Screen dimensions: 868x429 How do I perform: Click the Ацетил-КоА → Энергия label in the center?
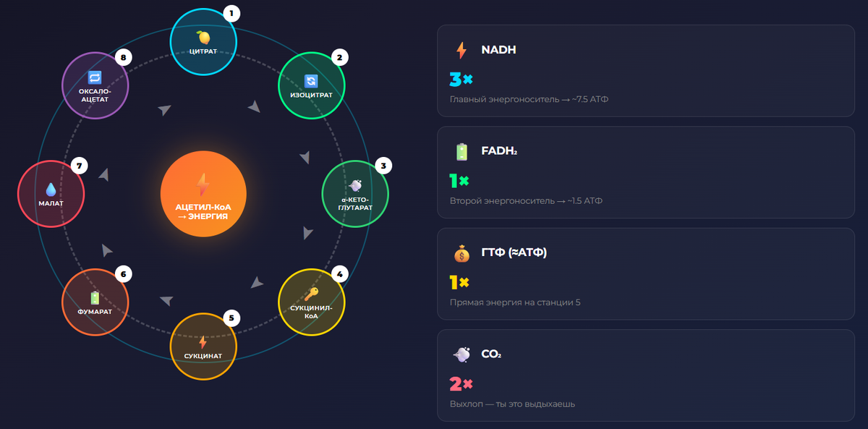203,211
